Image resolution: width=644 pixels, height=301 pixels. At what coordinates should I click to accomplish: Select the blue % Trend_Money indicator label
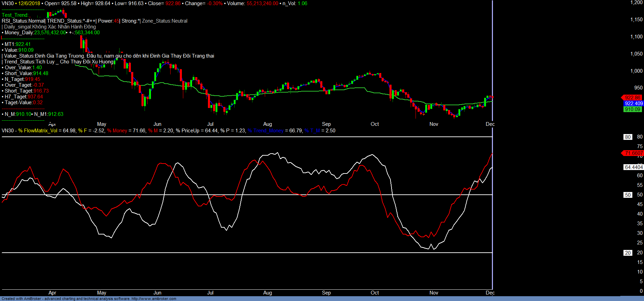pos(265,131)
